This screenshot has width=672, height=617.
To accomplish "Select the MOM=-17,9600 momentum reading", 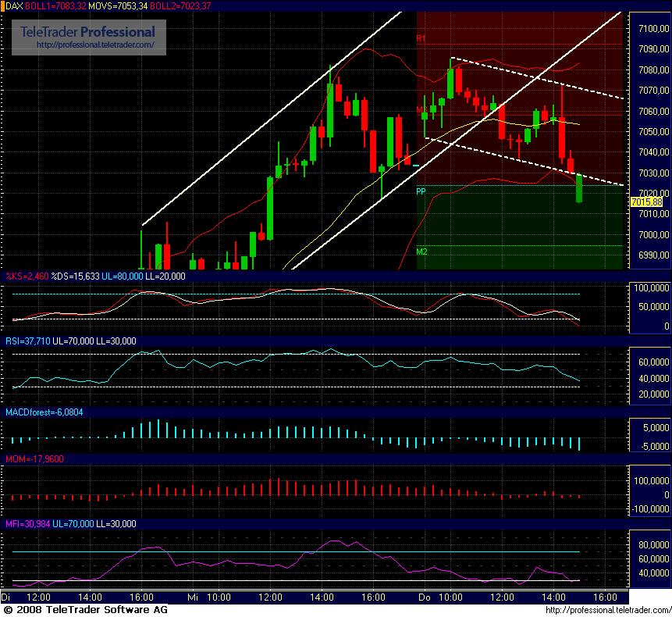I will 34,459.
